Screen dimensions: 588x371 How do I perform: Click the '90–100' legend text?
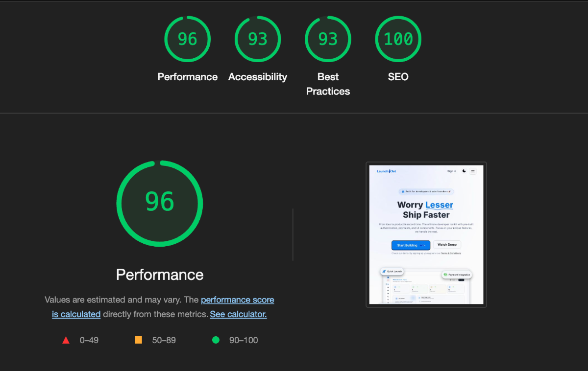pyautogui.click(x=244, y=340)
